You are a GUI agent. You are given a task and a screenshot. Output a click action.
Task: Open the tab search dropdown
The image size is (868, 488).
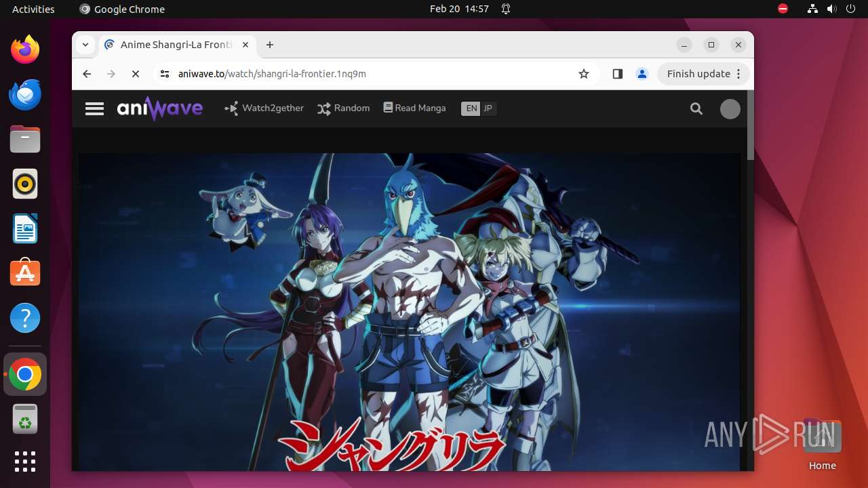(x=85, y=45)
